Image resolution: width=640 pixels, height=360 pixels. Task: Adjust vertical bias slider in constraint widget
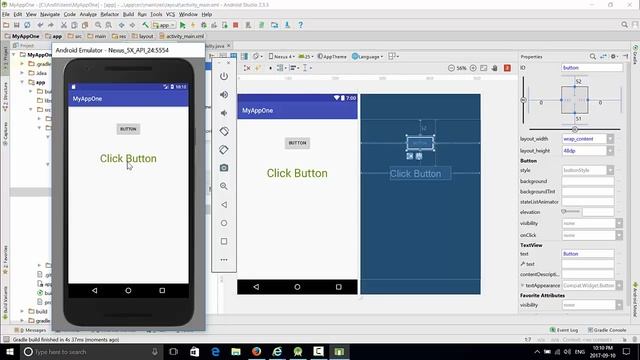(523, 100)
